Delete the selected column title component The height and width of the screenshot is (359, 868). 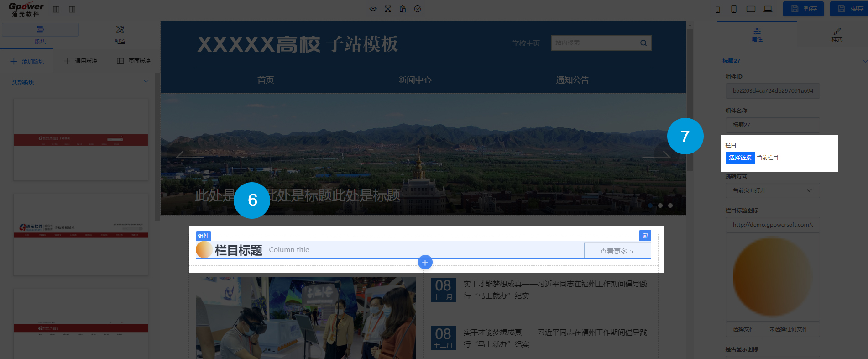pos(645,236)
